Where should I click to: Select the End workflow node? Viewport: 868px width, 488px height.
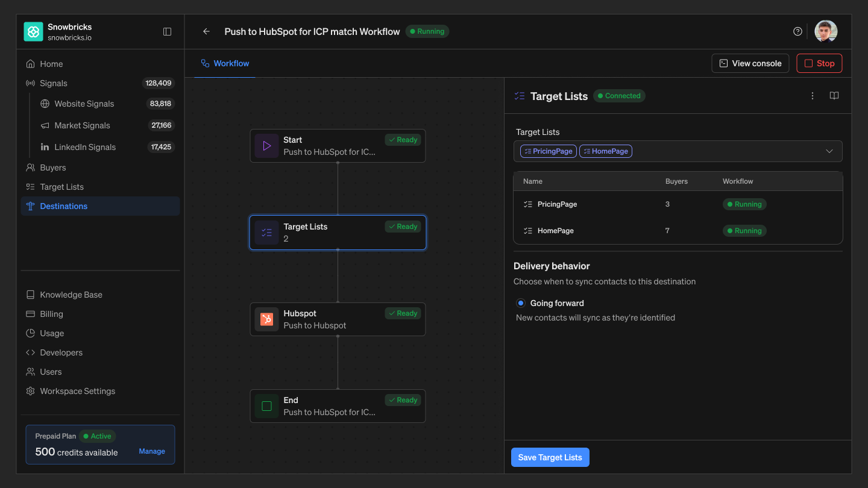338,406
